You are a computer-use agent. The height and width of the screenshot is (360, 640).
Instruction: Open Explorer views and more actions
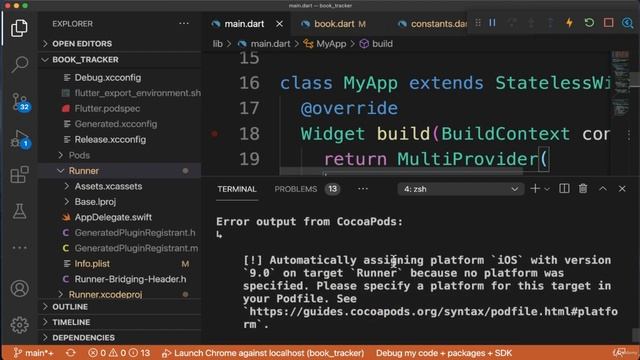pos(184,24)
